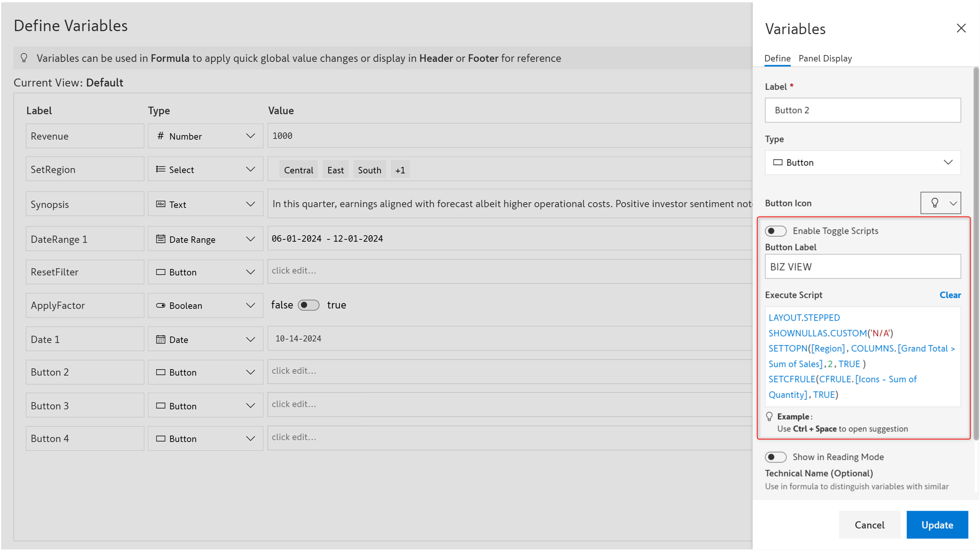Turn on Show in Reading Mode

(775, 457)
